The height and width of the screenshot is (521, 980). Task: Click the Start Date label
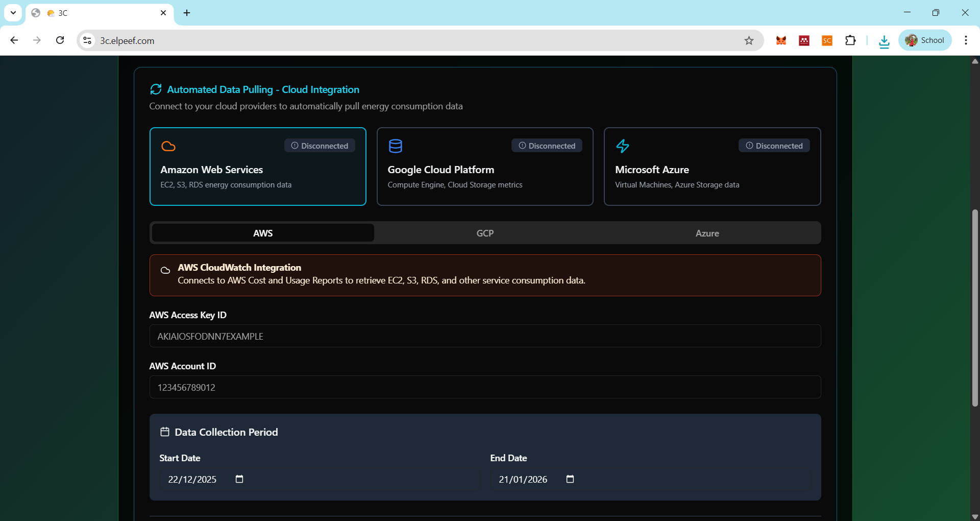180,458
